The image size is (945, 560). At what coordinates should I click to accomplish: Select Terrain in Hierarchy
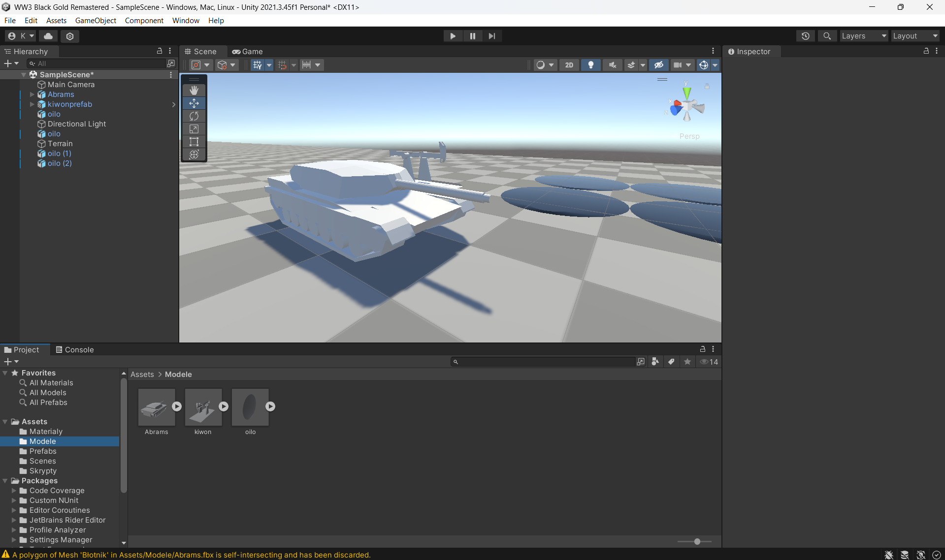[x=60, y=144]
